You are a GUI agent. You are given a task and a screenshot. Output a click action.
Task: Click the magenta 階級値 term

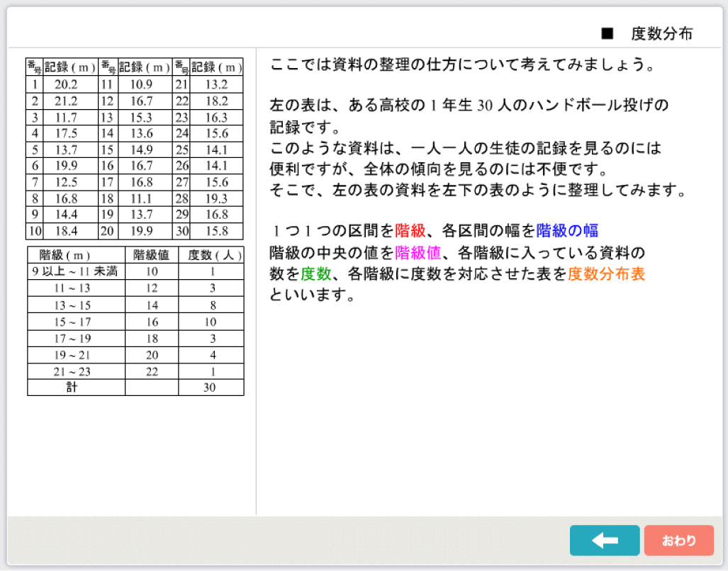tap(418, 252)
